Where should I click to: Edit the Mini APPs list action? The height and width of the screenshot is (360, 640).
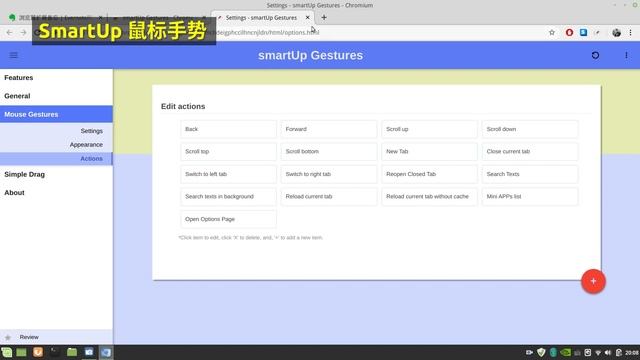pos(530,196)
